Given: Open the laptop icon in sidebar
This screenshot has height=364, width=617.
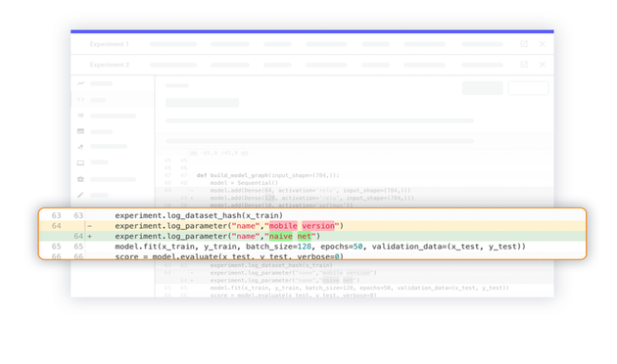Looking at the screenshot, I should [80, 162].
